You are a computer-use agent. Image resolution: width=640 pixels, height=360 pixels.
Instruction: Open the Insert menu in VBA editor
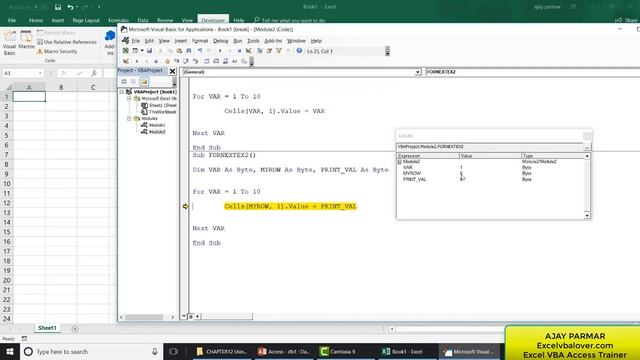point(181,41)
